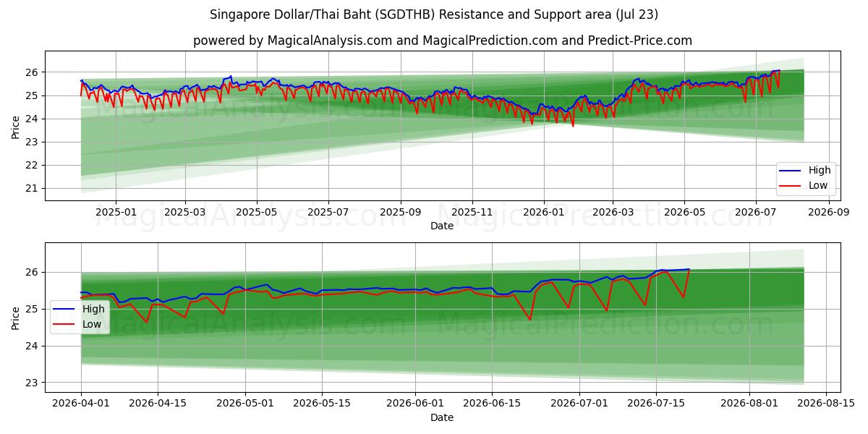Click price tick 26 on bottom chart axis
The image size is (868, 434).
(x=33, y=272)
